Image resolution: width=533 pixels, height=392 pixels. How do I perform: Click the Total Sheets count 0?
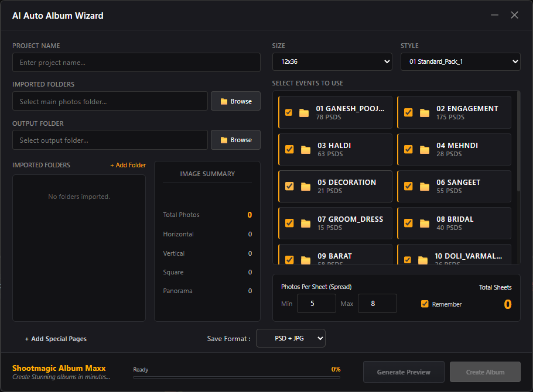(x=507, y=304)
